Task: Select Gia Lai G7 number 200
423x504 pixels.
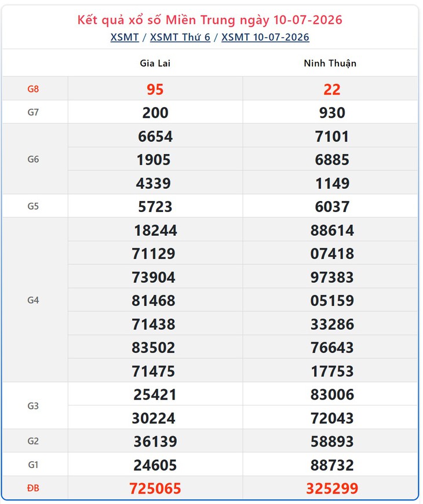Action: (155, 113)
